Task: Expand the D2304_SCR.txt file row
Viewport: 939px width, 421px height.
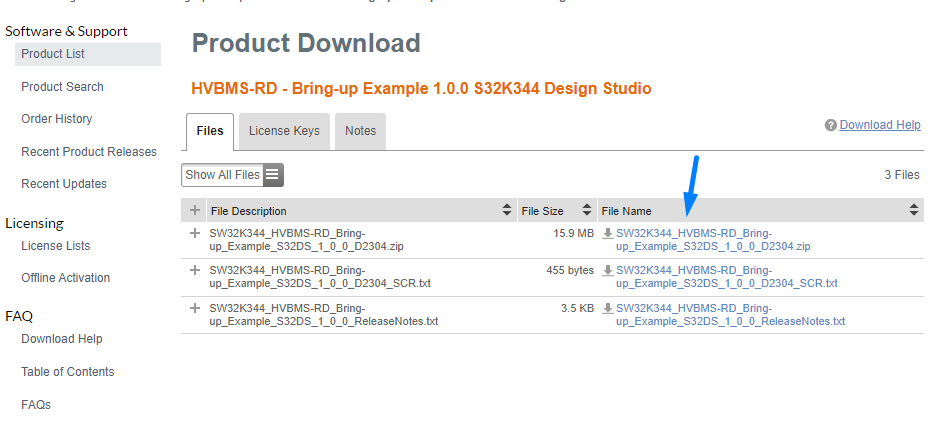Action: point(195,271)
